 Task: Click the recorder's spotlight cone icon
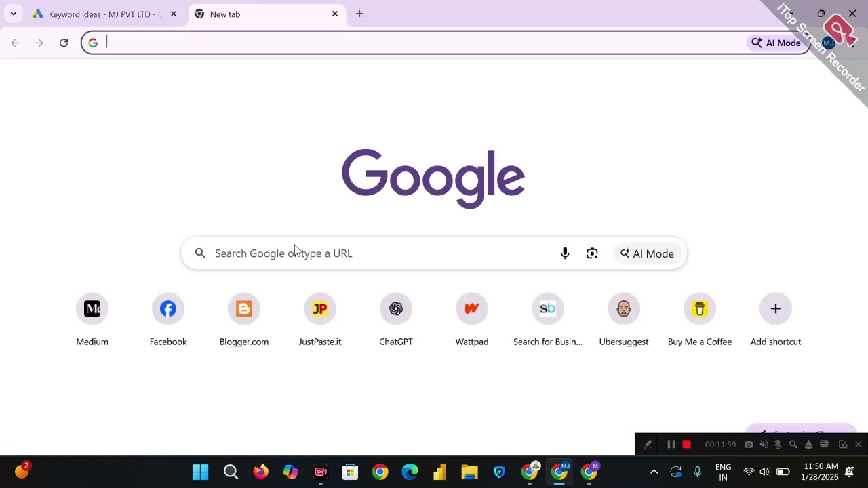[x=808, y=445]
